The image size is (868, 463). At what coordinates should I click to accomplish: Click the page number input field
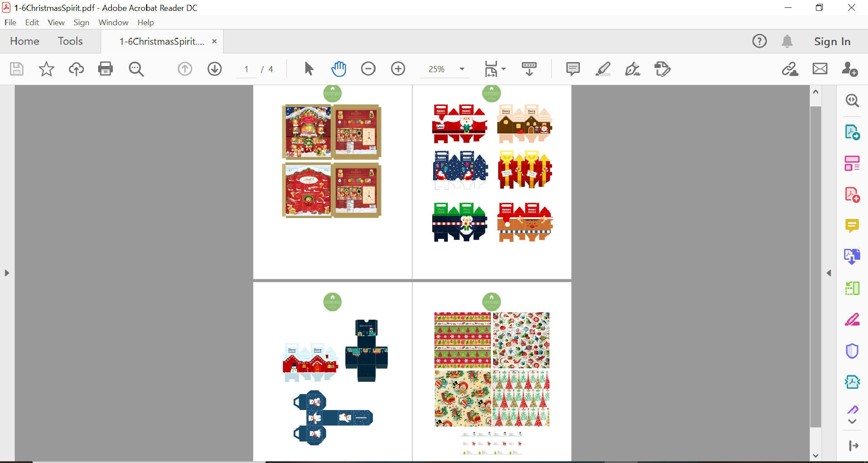247,69
